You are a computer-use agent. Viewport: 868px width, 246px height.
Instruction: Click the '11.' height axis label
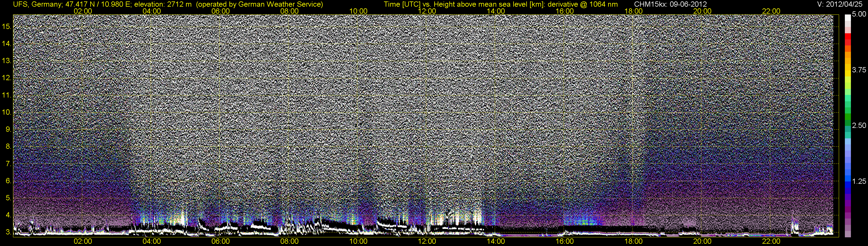click(x=7, y=96)
